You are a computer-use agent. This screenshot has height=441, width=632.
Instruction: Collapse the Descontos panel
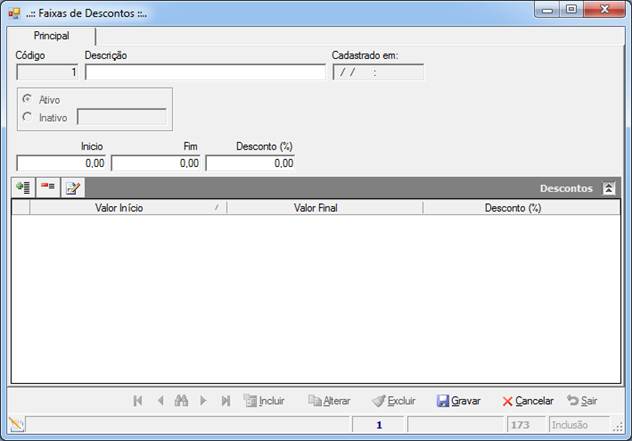point(609,188)
